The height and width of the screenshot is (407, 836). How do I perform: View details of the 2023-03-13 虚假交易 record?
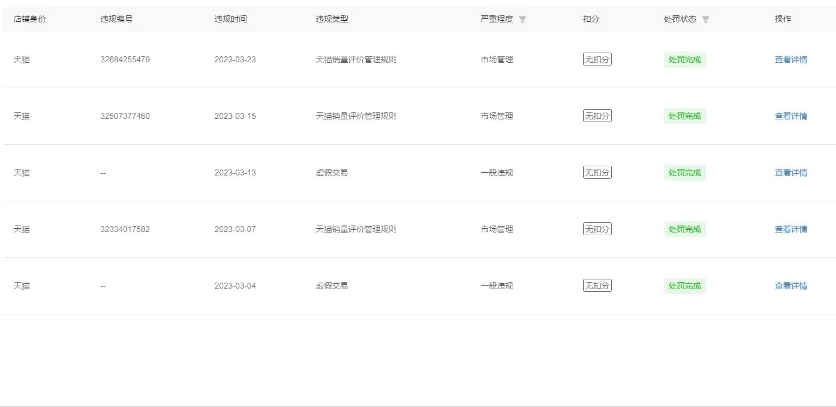tap(791, 173)
